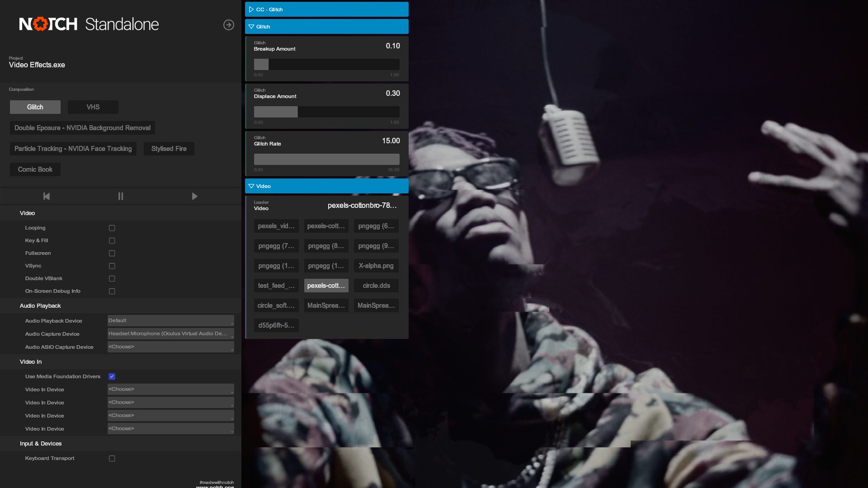Uncheck Use Media Foundation Drivers
Image resolution: width=868 pixels, height=488 pixels.
click(x=112, y=376)
